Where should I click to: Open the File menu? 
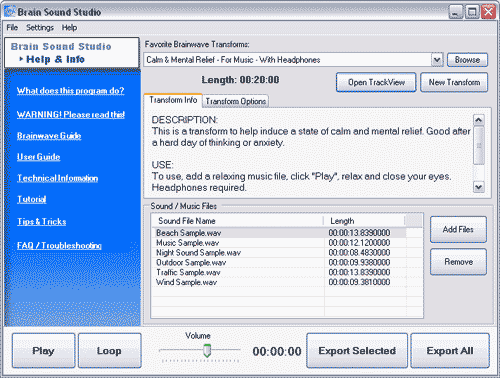coord(12,28)
